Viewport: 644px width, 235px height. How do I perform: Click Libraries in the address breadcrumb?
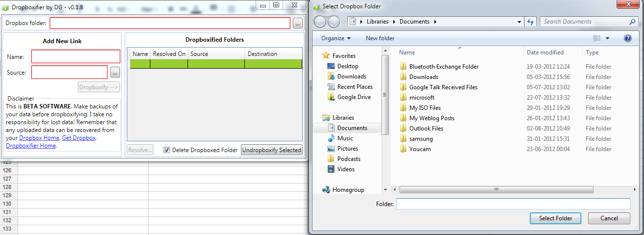(x=377, y=22)
